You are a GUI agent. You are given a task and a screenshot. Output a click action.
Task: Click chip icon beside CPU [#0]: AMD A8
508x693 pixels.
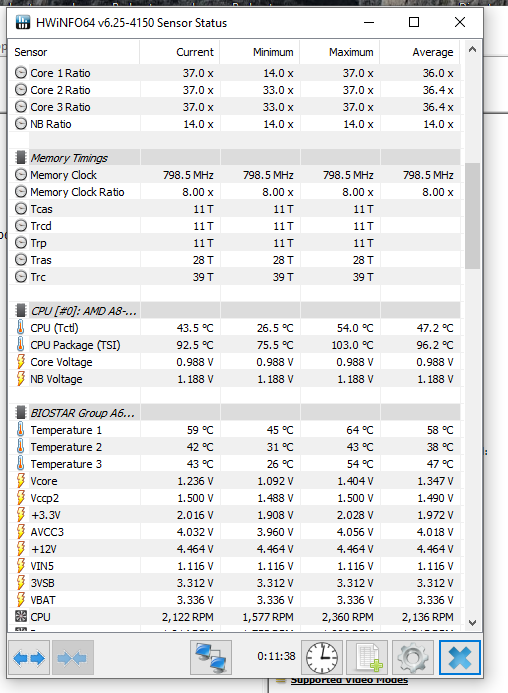pos(20,311)
